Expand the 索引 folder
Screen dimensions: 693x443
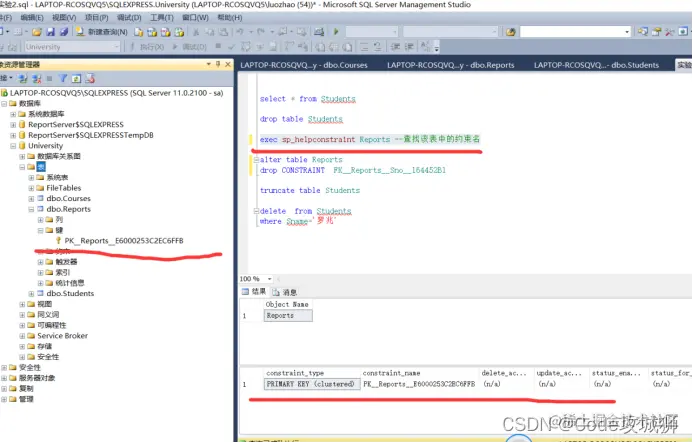click(41, 272)
